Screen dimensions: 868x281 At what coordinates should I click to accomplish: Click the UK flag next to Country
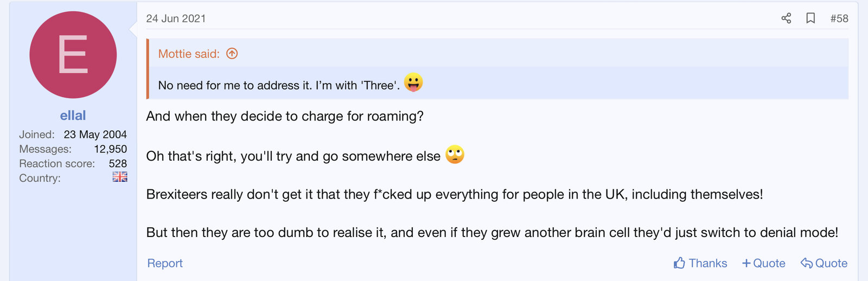[x=120, y=177]
